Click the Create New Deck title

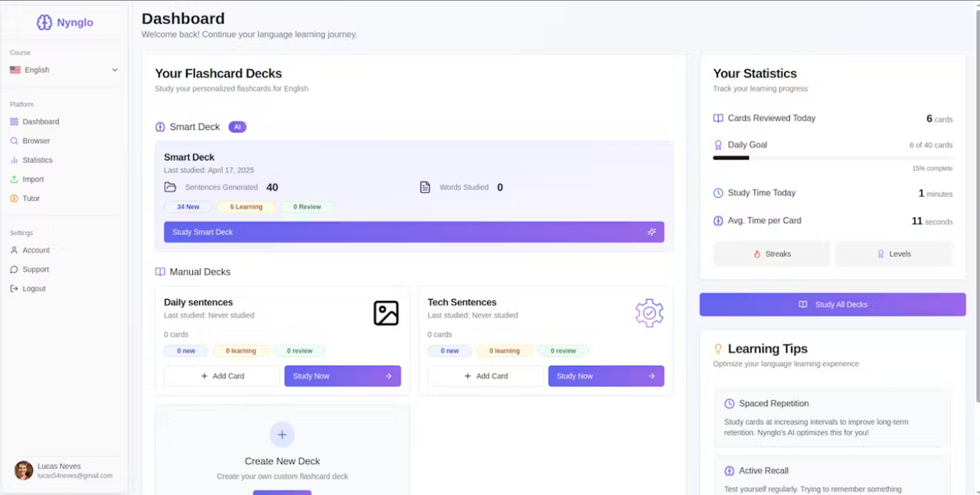pos(283,461)
